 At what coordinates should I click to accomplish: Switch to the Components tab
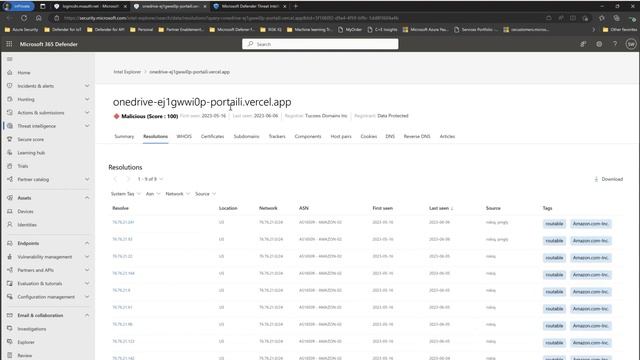coord(308,136)
